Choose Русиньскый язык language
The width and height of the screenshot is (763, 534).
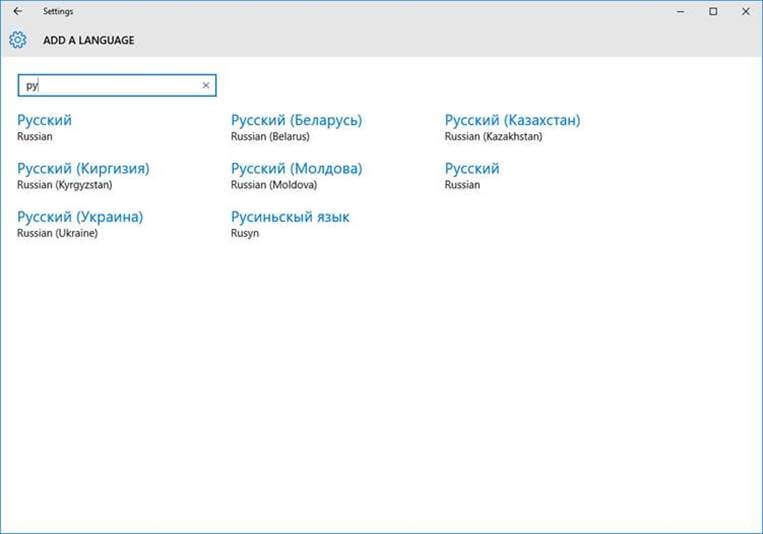(x=290, y=217)
